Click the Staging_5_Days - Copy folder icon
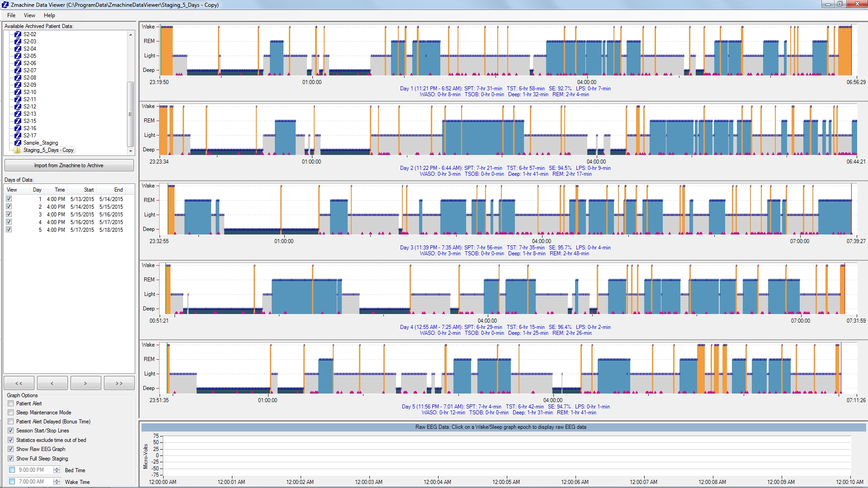Screen dimensions: 868x488 click(x=18, y=150)
